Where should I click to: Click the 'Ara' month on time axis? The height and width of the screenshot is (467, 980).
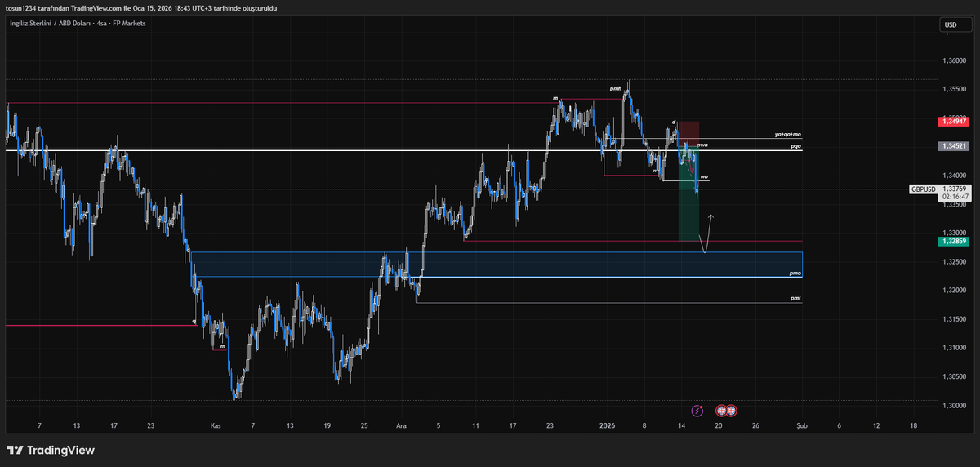[x=401, y=425]
